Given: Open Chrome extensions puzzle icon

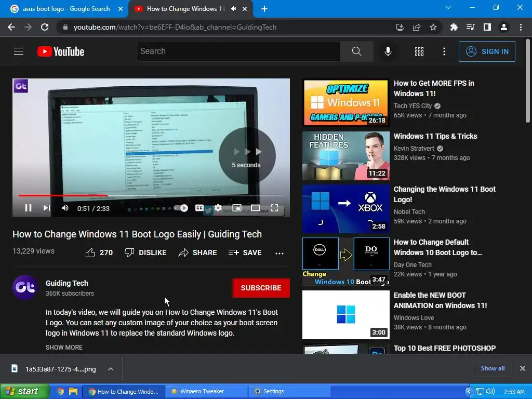Looking at the screenshot, I should tap(454, 27).
